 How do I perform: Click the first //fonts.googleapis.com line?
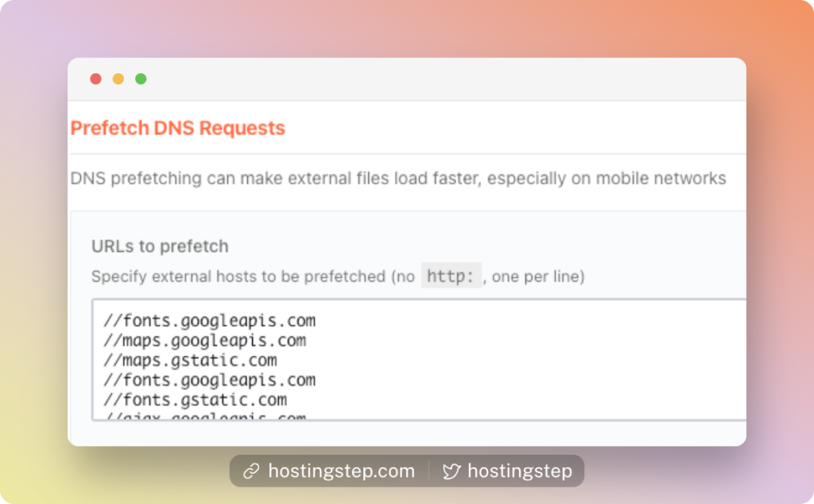209,321
